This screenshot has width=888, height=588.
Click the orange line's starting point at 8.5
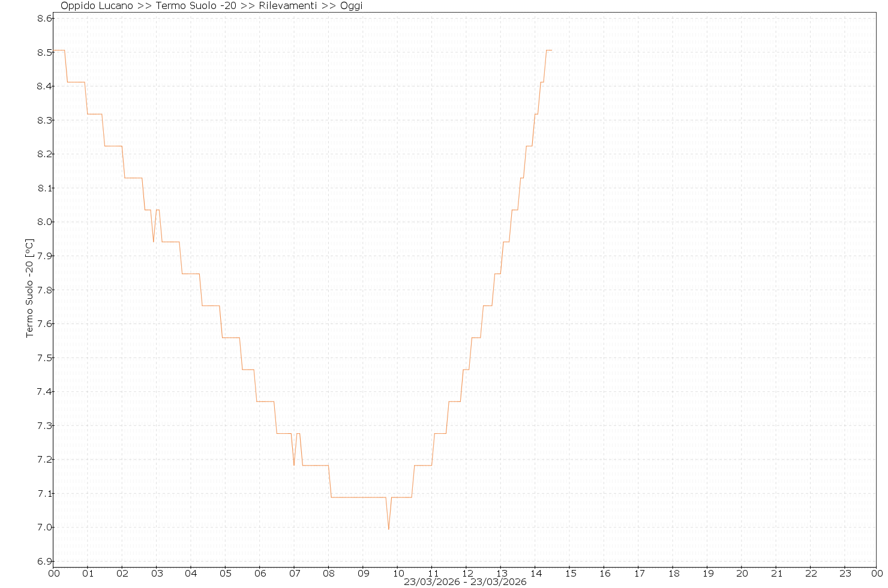55,50
